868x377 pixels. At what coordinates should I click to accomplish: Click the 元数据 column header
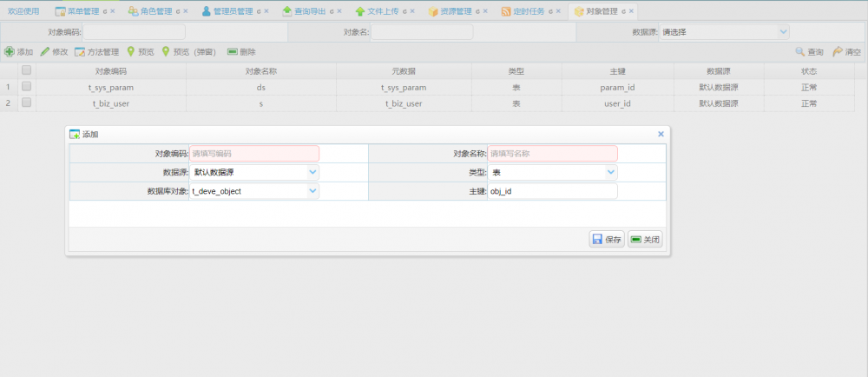click(404, 71)
